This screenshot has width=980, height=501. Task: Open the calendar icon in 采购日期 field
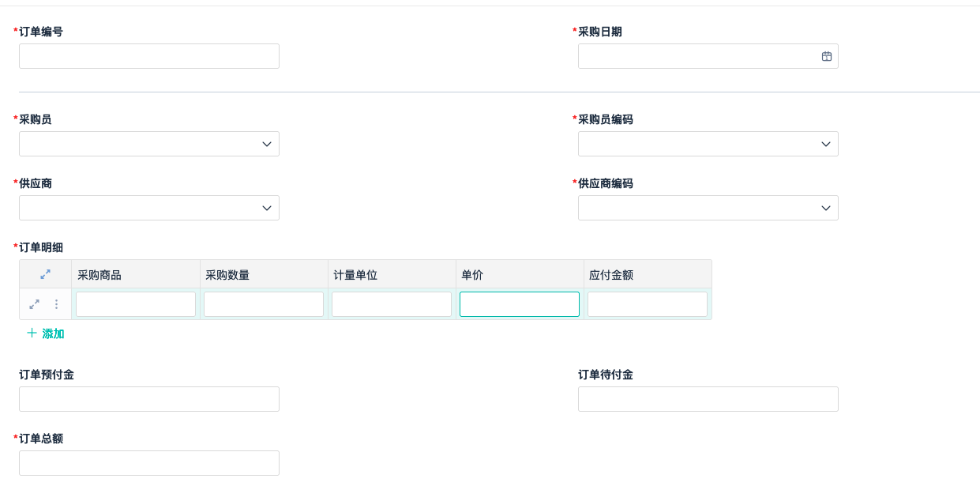click(826, 56)
